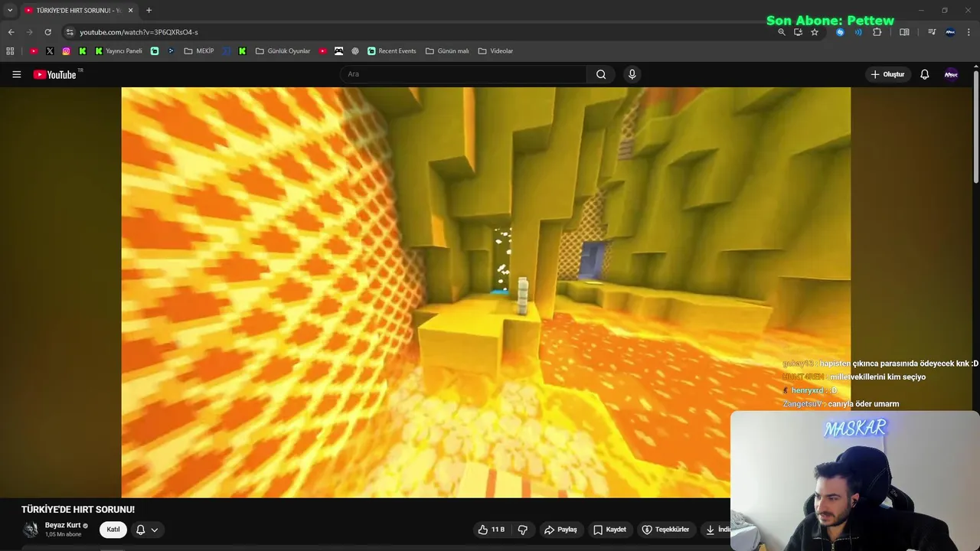The height and width of the screenshot is (551, 980).
Task: Expand the Günün malı bookmark folder
Action: pyautogui.click(x=447, y=51)
